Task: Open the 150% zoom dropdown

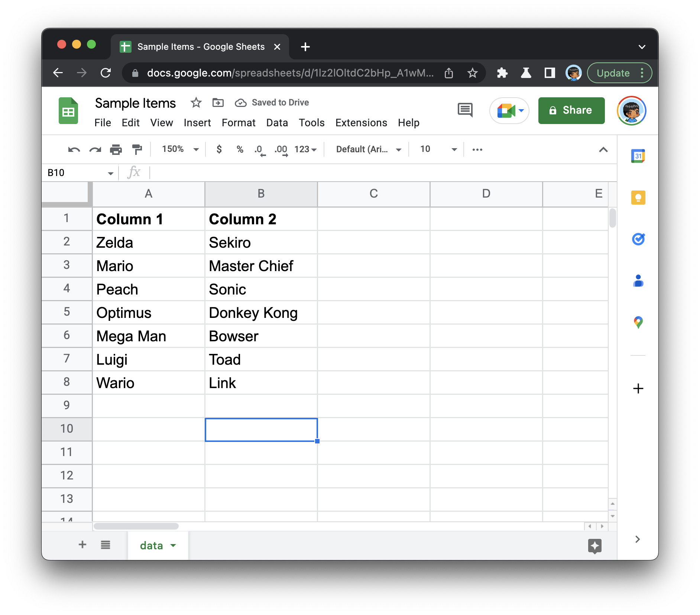Action: click(181, 149)
